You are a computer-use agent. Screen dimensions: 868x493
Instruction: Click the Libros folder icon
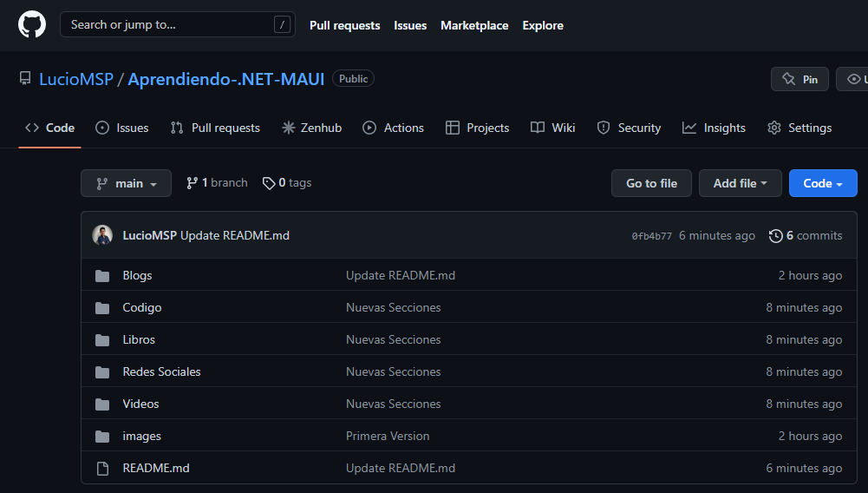tap(102, 340)
